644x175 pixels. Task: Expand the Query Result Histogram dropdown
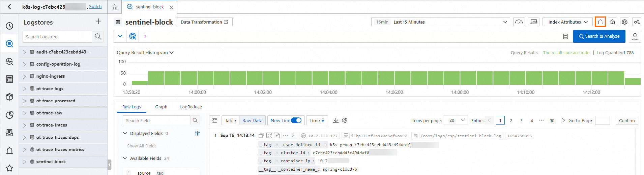(145, 53)
